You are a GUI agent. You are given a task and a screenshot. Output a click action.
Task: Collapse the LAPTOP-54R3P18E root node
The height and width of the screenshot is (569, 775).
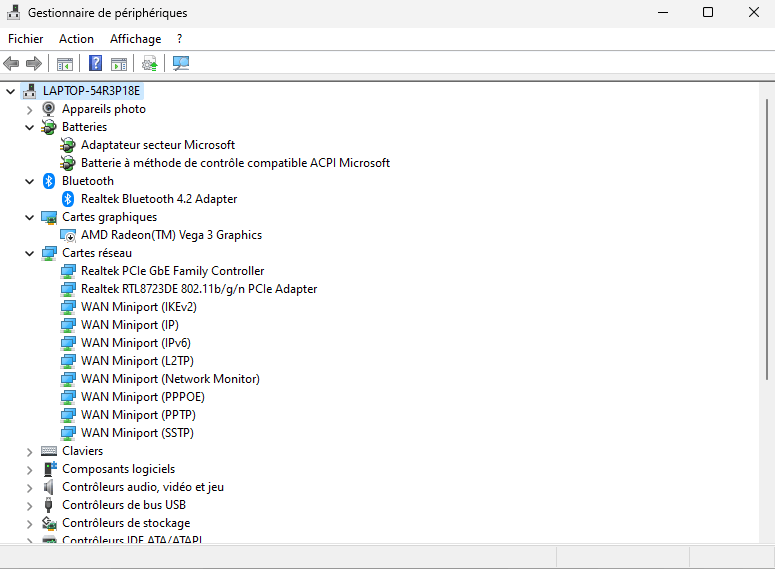pos(10,91)
